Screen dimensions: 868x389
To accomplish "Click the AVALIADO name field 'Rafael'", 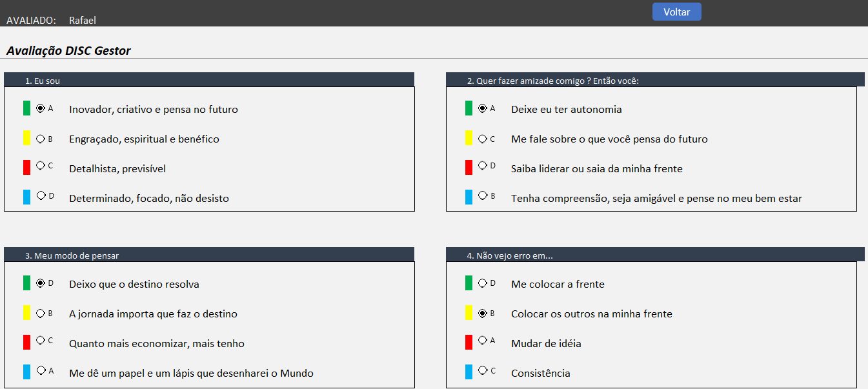I will [x=83, y=20].
